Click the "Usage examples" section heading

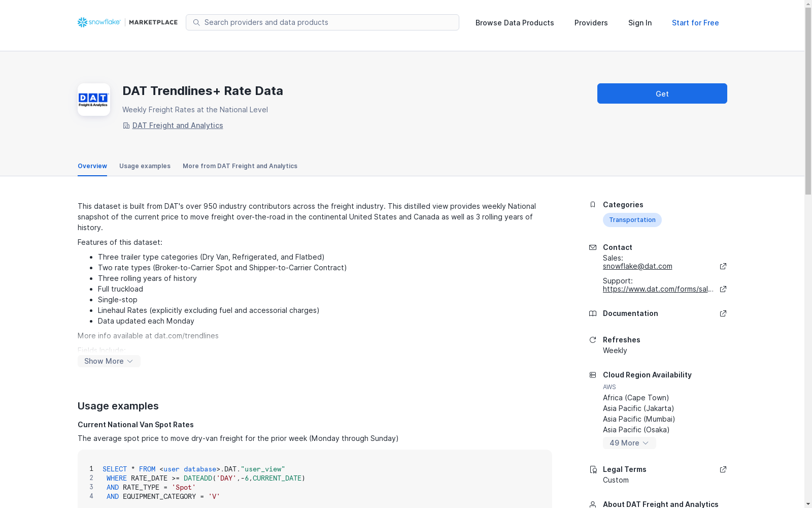tap(118, 406)
